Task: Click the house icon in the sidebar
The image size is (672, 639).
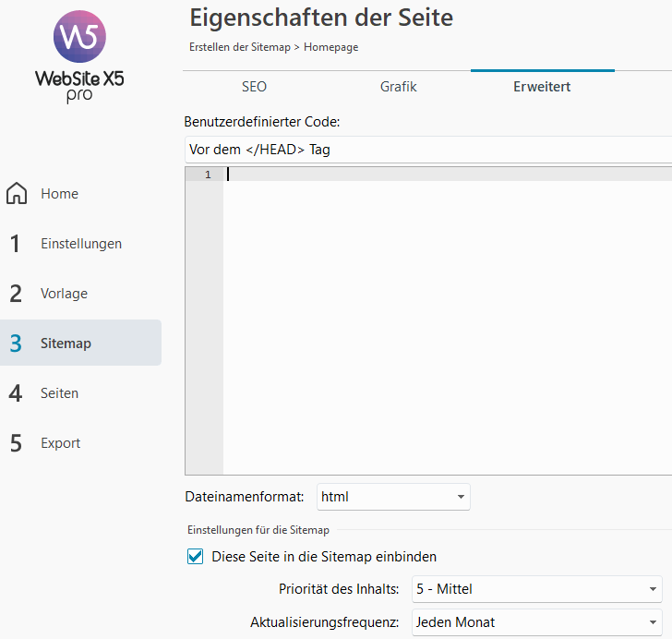Action: coord(17,194)
